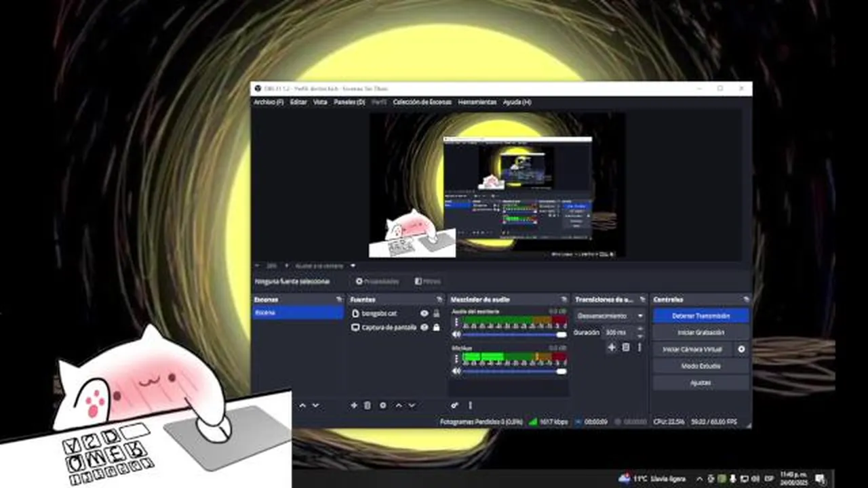Screen dimensions: 868x488
Task: Select the Escena item in Escenas list
Action: 298,313
